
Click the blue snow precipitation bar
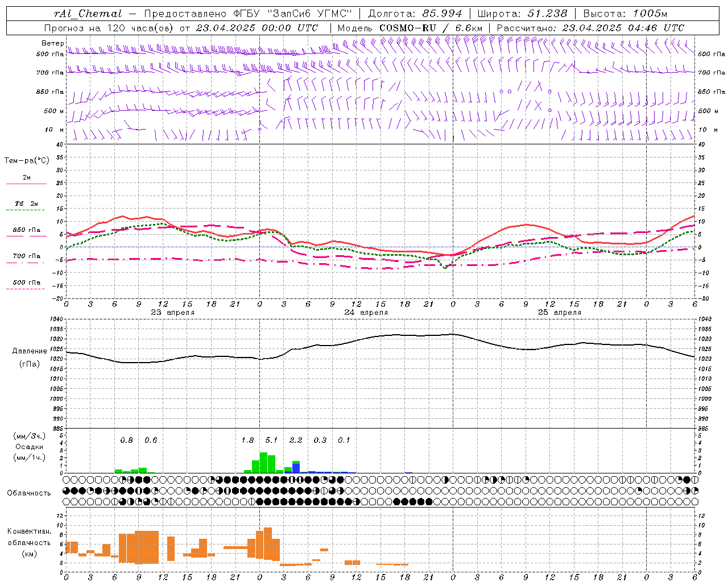[296, 468]
